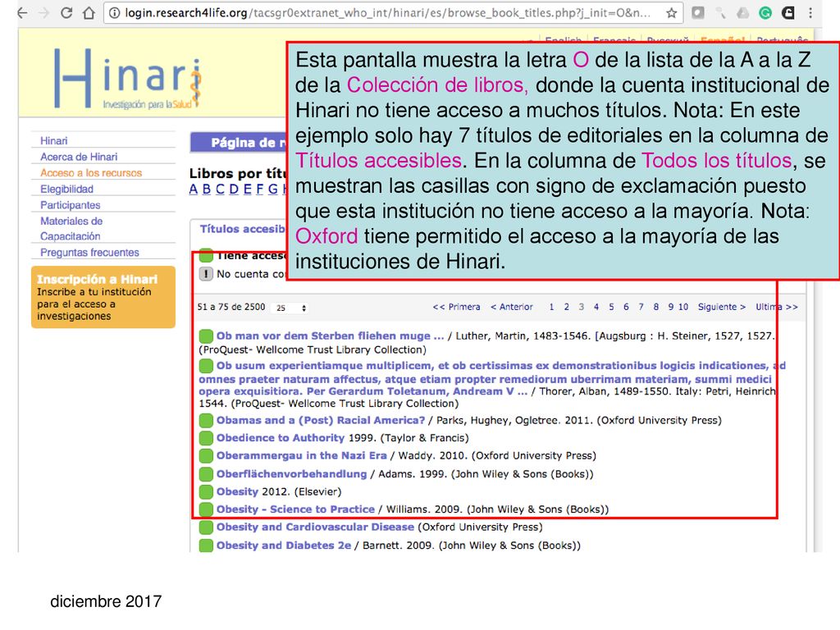Click the address bar URL field
Viewport: 840px width, 630px height.
click(x=393, y=13)
